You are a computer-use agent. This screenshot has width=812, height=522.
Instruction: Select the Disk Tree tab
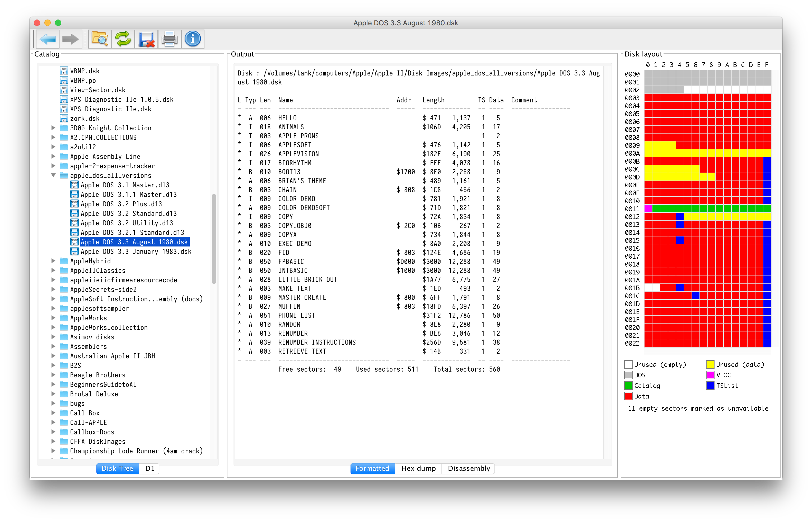coord(117,468)
